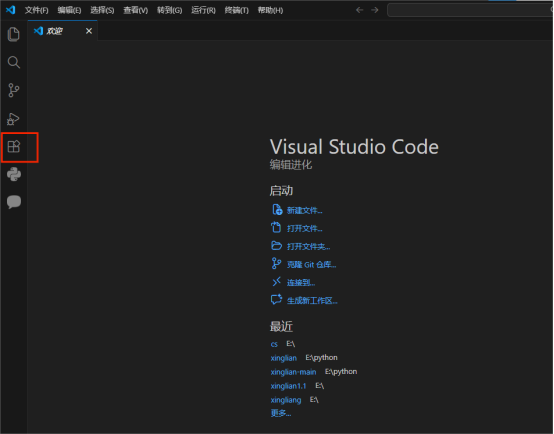Open the Explorer view in activity bar
The height and width of the screenshot is (434, 554).
[13, 34]
